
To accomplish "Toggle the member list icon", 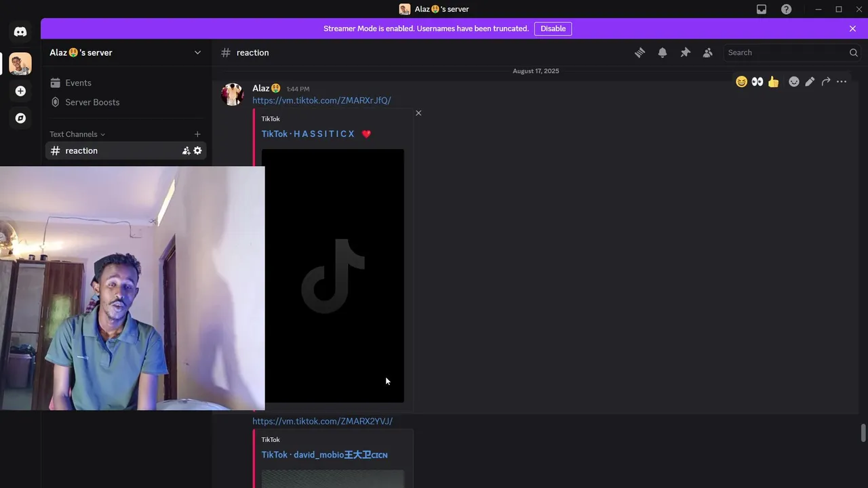I will coord(708,52).
